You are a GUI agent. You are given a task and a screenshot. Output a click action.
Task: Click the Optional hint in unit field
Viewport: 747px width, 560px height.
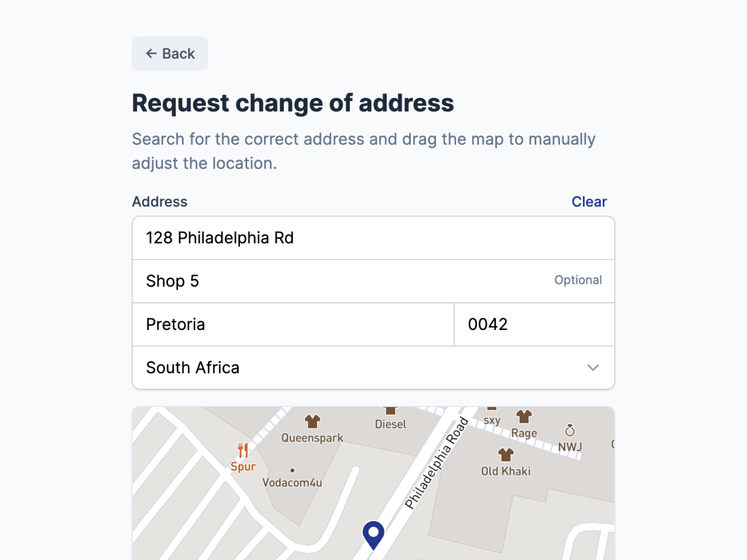(x=578, y=280)
